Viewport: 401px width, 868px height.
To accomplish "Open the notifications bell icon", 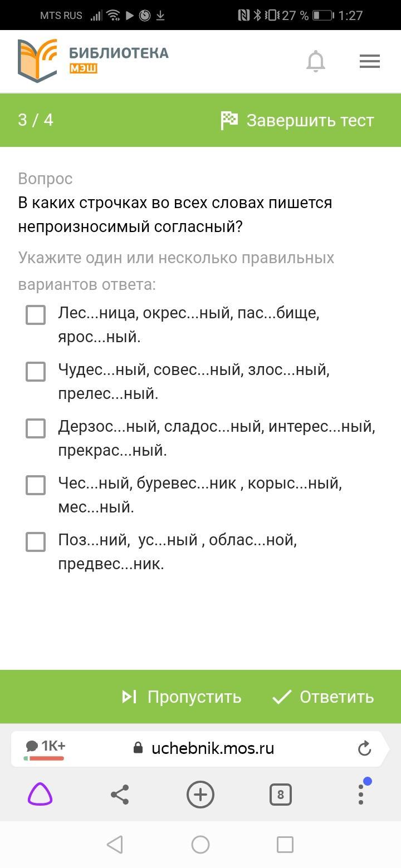I will click(316, 61).
